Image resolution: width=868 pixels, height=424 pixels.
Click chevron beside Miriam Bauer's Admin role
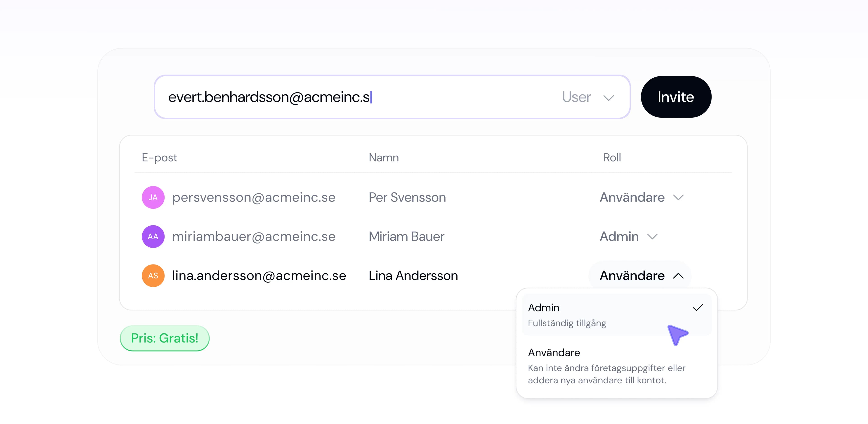coord(652,237)
